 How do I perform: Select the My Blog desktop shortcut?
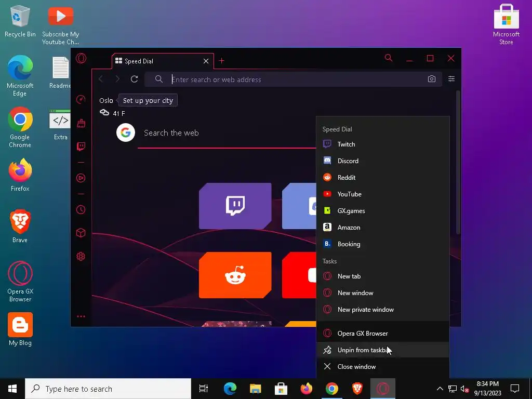(x=20, y=329)
